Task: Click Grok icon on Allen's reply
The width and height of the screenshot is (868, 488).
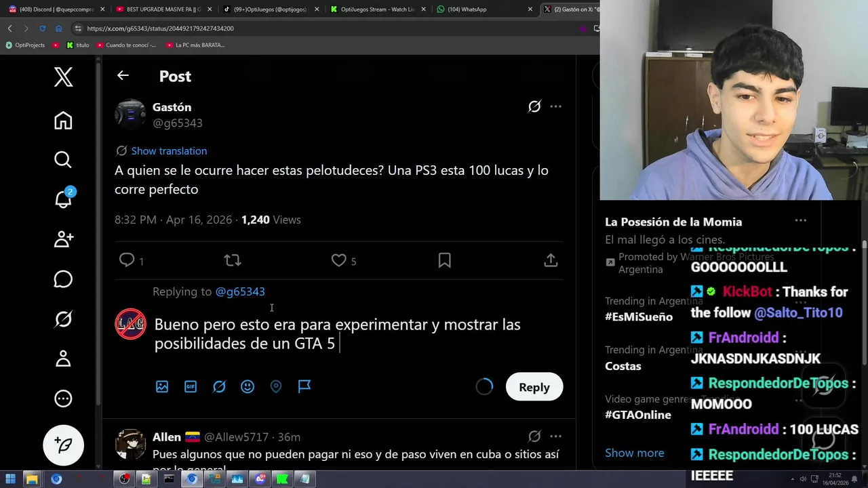Action: point(534,436)
